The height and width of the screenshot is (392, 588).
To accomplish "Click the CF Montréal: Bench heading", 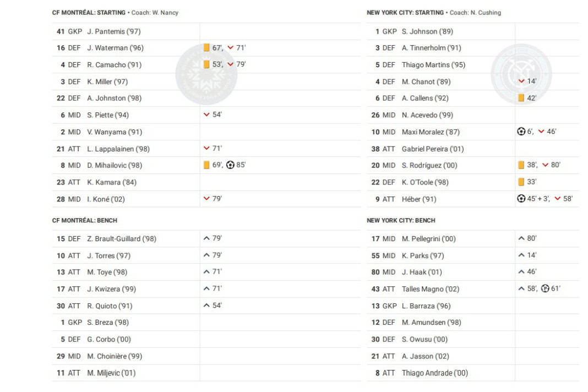I will [85, 220].
